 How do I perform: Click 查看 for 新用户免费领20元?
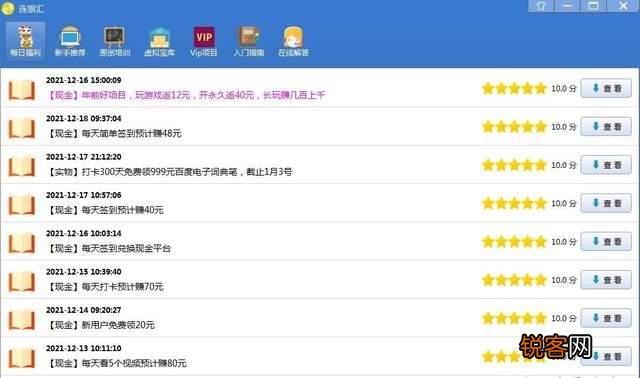pyautogui.click(x=606, y=318)
